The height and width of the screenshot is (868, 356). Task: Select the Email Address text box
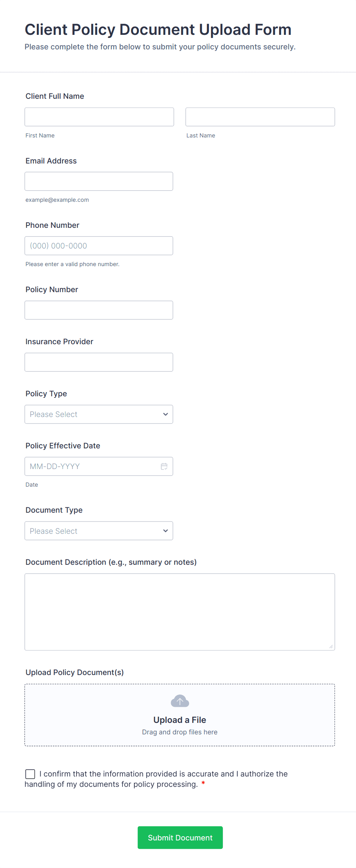click(x=99, y=181)
